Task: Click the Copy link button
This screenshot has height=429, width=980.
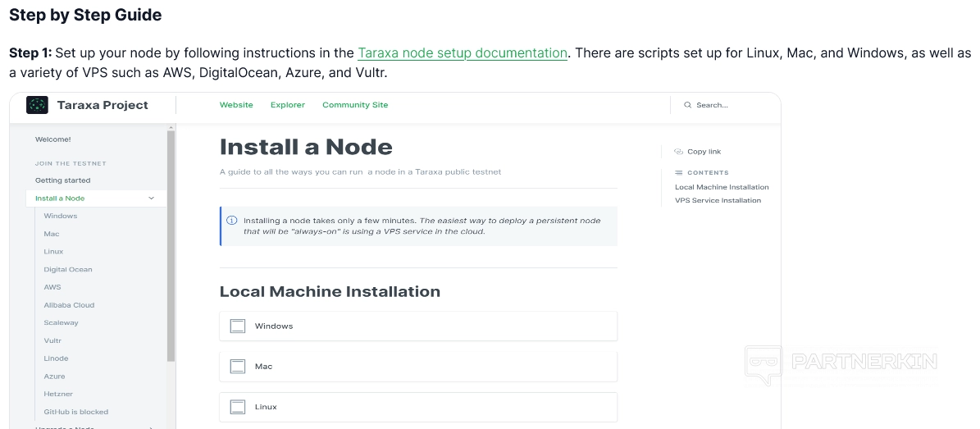Action: pos(698,151)
